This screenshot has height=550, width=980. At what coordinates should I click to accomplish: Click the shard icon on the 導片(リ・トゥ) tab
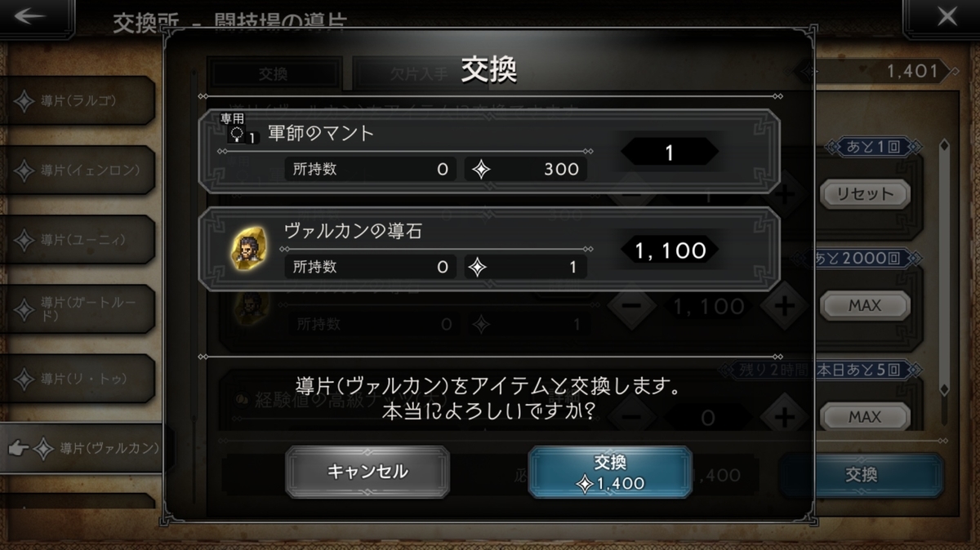tap(24, 379)
